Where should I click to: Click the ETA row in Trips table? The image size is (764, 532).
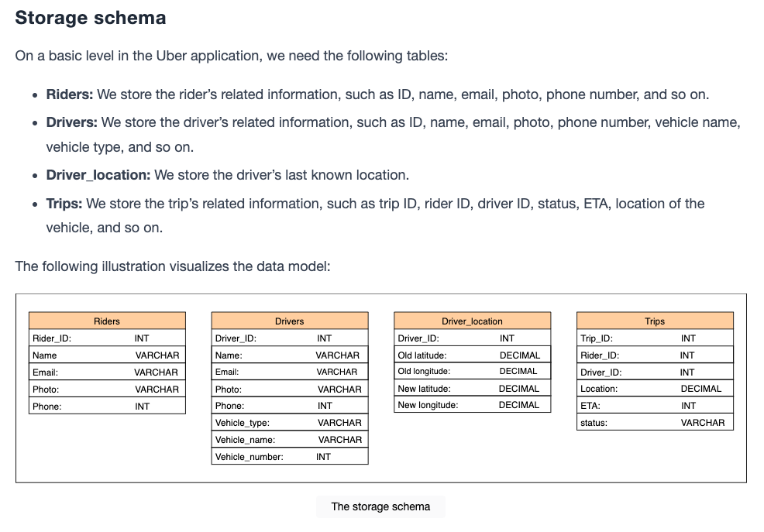(x=655, y=405)
